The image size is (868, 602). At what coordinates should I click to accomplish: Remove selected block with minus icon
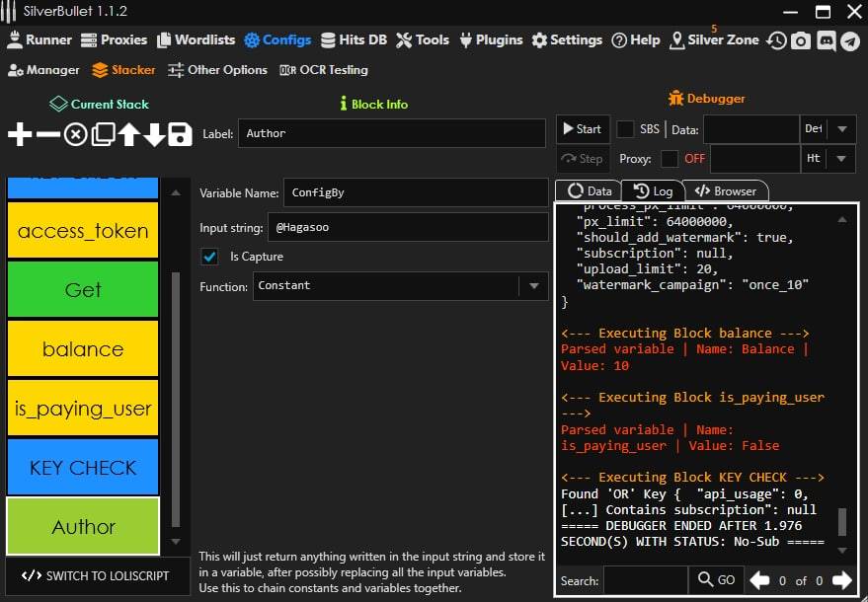pyautogui.click(x=47, y=135)
